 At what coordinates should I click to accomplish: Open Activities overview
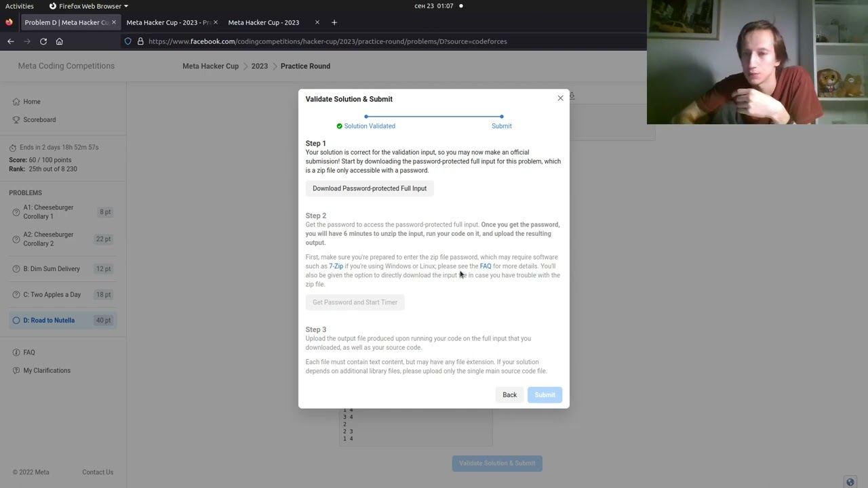(20, 6)
